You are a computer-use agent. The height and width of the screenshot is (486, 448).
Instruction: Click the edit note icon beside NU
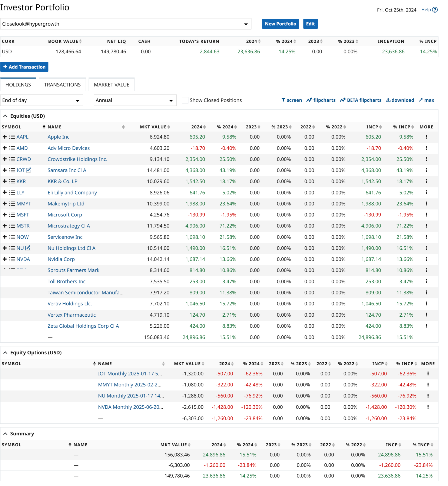click(28, 248)
